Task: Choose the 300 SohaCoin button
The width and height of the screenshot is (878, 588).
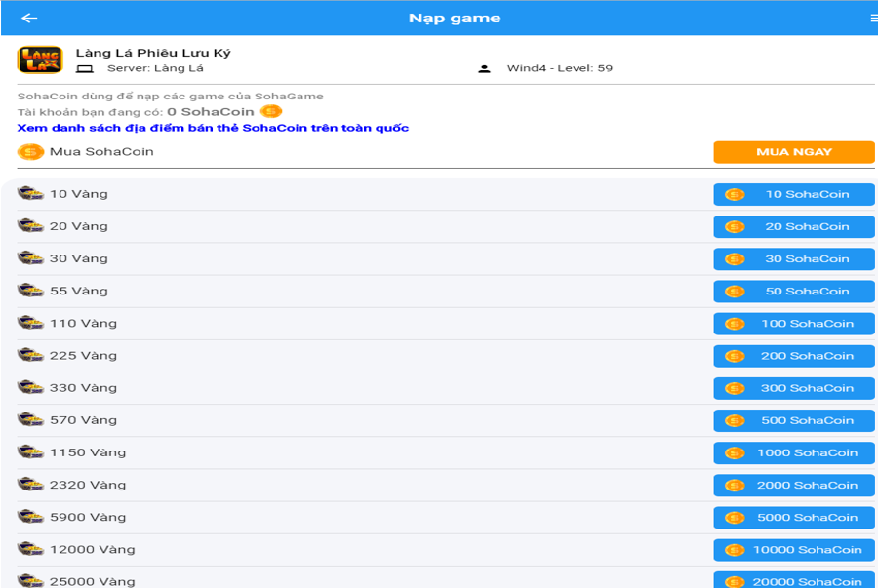Action: 794,388
